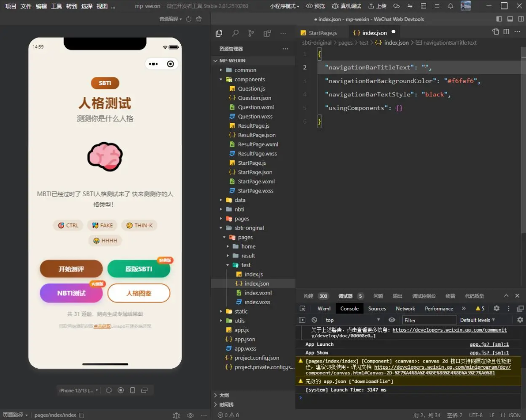Image resolution: width=526 pixels, height=420 pixels.
Task: Toggle the console live expression eye
Action: tap(392, 320)
